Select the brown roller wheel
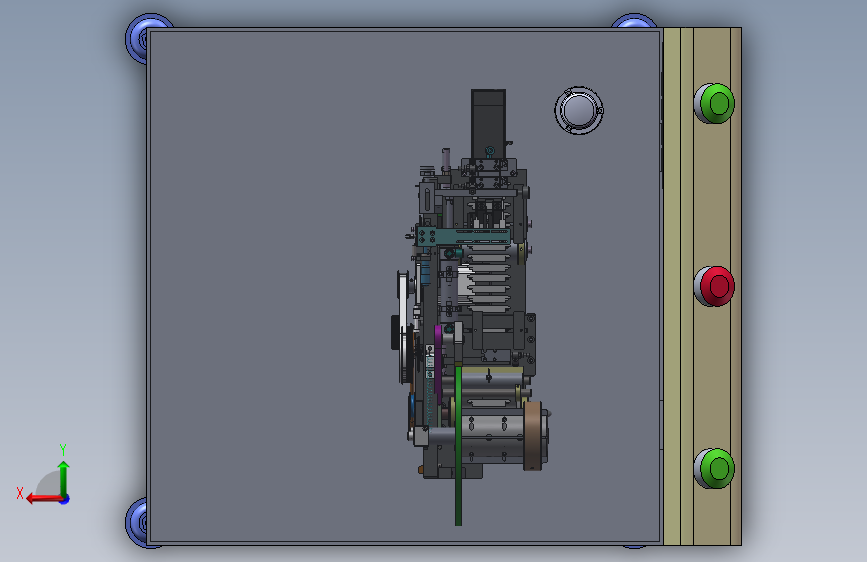This screenshot has height=562, width=867. (x=532, y=436)
